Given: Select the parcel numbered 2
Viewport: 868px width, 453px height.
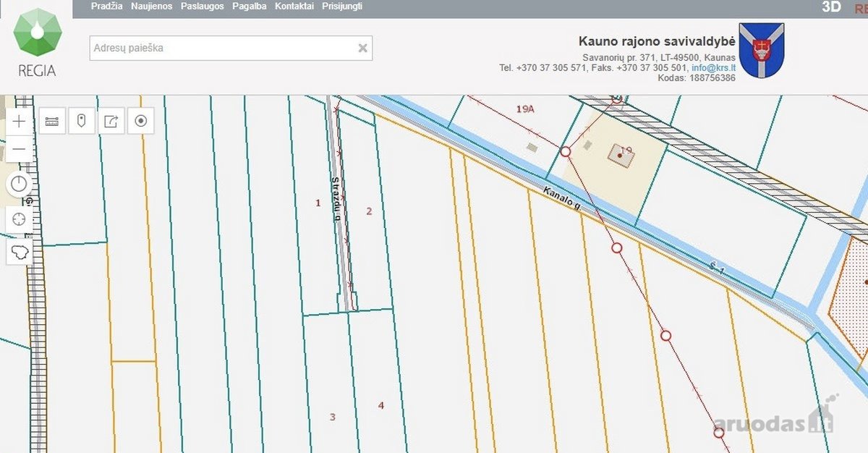Looking at the screenshot, I should click(369, 211).
